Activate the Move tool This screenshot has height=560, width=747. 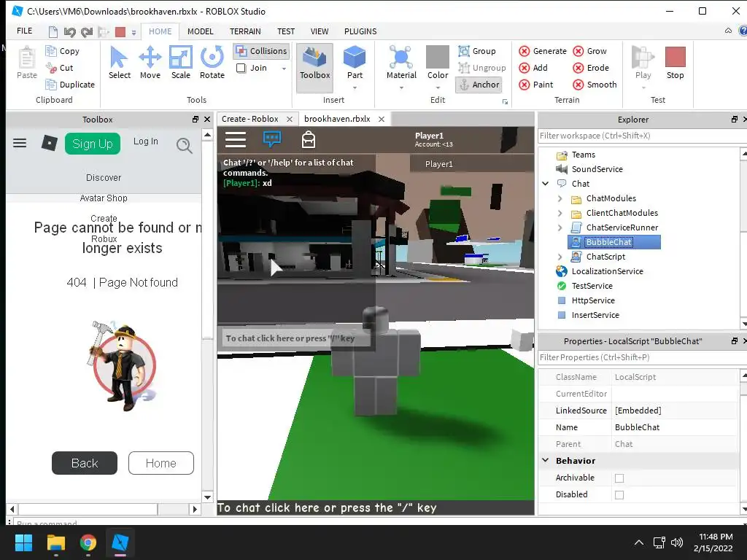150,63
